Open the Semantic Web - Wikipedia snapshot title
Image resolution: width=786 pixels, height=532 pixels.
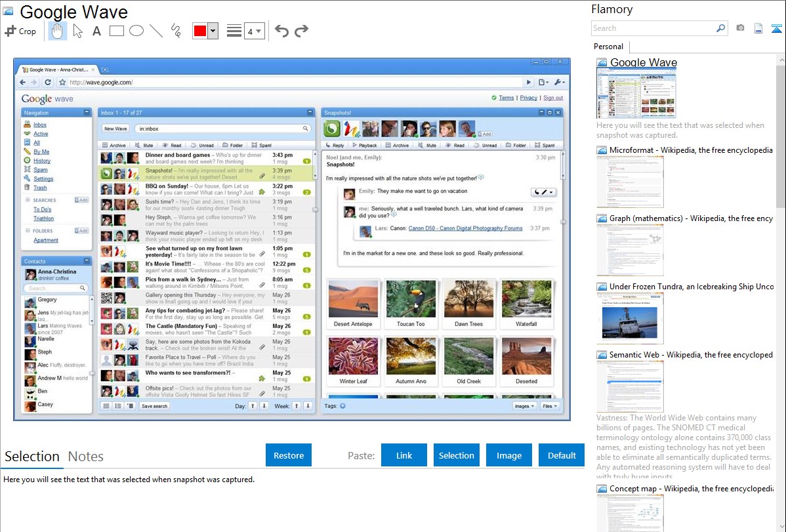[x=691, y=354]
